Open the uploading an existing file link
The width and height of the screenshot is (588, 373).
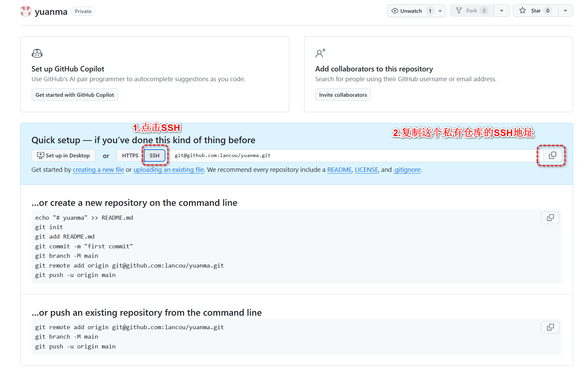(x=169, y=169)
